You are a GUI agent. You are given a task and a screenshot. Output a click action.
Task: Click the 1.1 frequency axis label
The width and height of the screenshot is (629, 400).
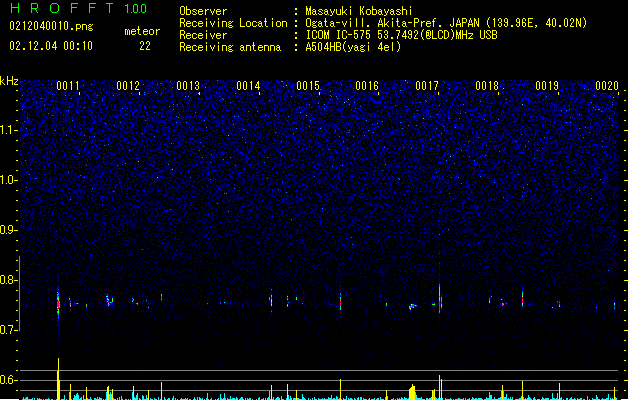click(8, 130)
